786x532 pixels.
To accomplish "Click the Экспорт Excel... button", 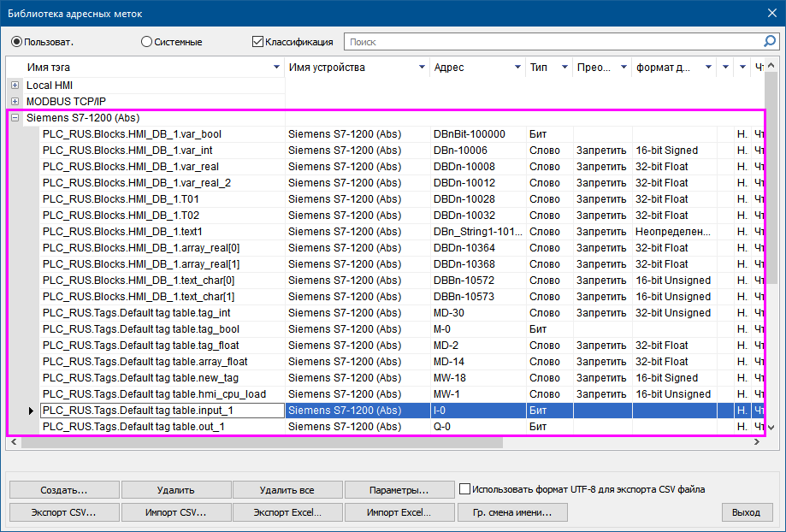I will [287, 512].
